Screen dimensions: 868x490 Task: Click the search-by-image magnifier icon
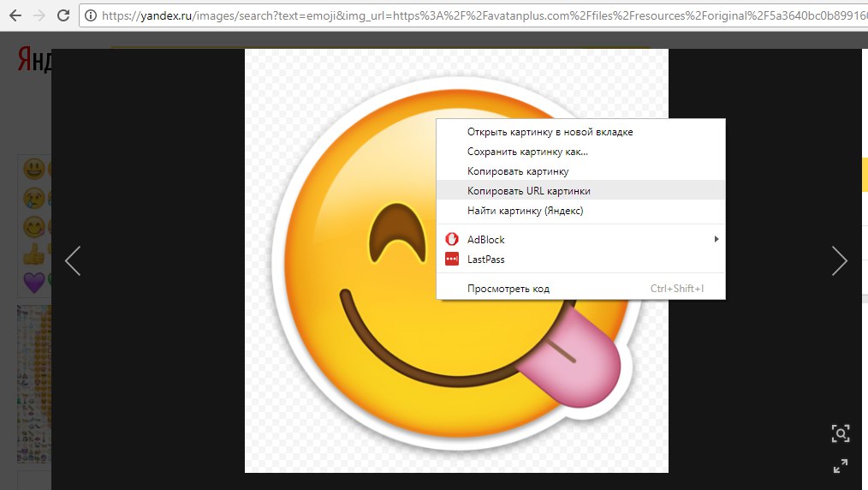[x=841, y=433]
